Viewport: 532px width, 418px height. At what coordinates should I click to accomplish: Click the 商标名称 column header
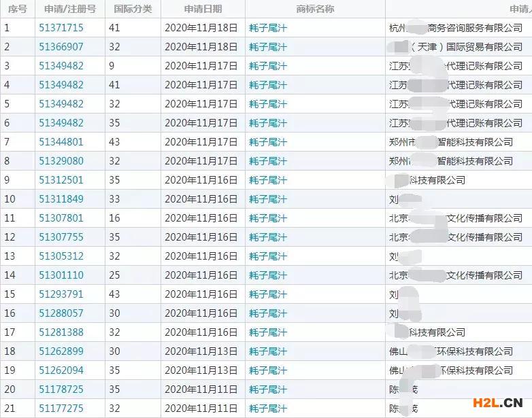click(315, 9)
